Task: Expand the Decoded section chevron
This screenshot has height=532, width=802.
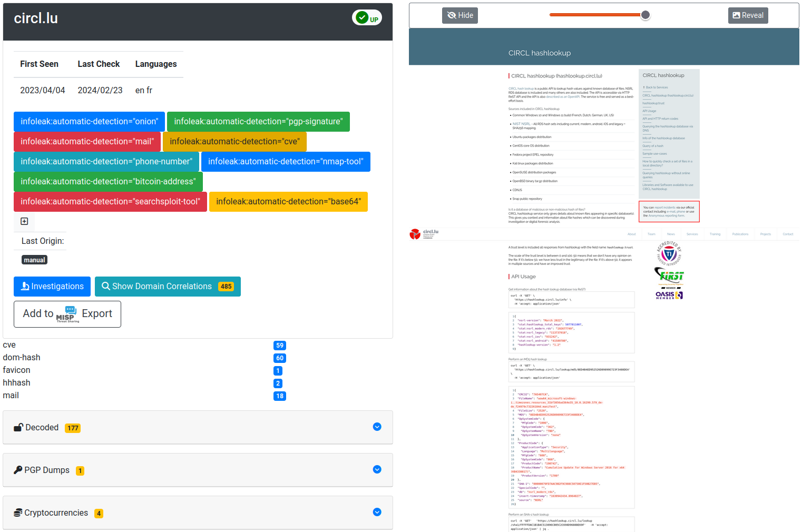Action: point(377,427)
